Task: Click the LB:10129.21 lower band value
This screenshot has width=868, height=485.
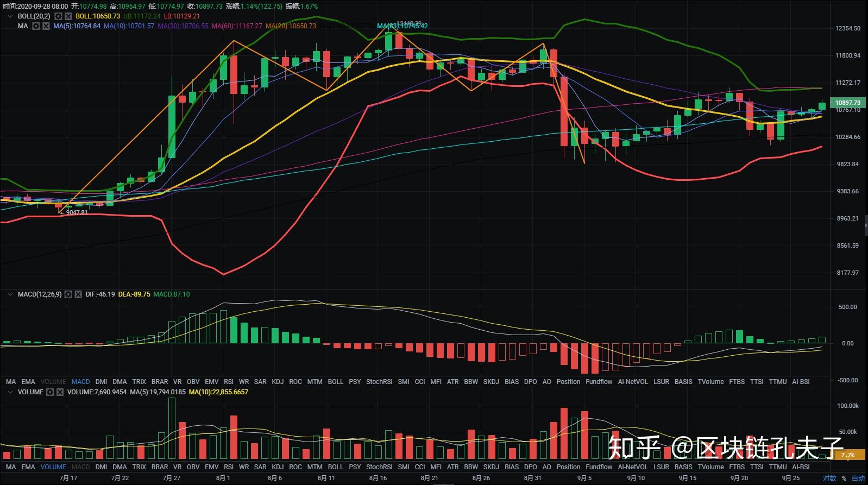Action: (182, 16)
